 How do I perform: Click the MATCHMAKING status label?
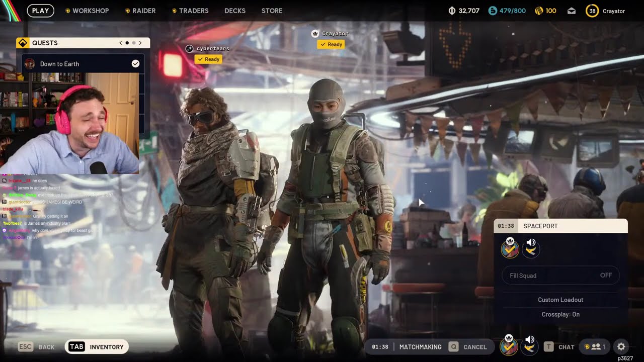pos(420,347)
